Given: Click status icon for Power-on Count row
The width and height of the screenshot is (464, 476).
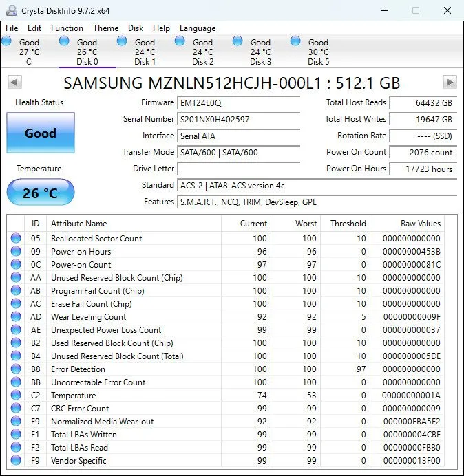Looking at the screenshot, I should point(16,264).
